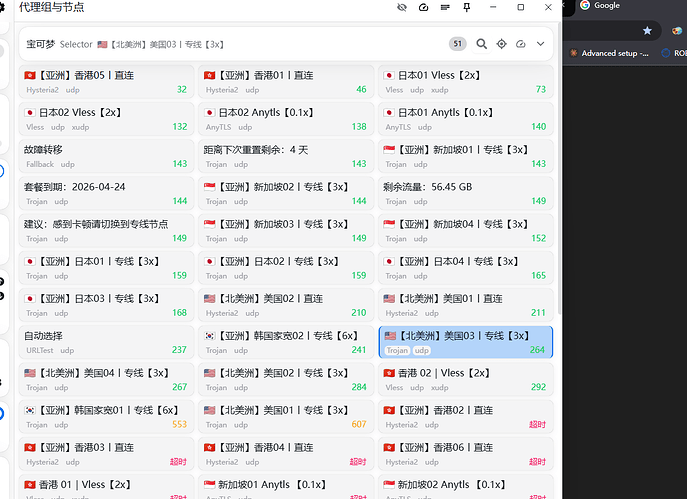The height and width of the screenshot is (499, 687).
Task: Select node 【亚洲】香港03 | 直连
Action: pyautogui.click(x=106, y=454)
